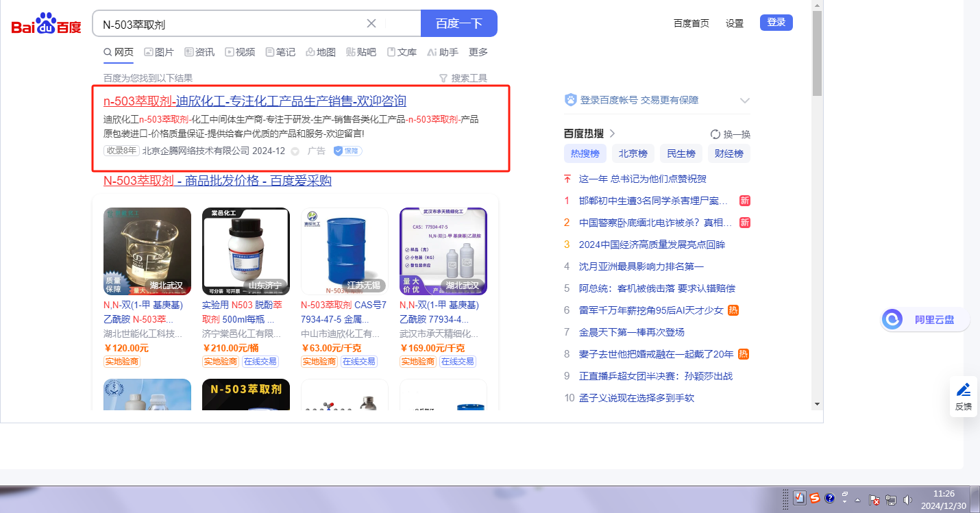
Task: Click the 保障 shield badge in the ad result
Action: 348,151
